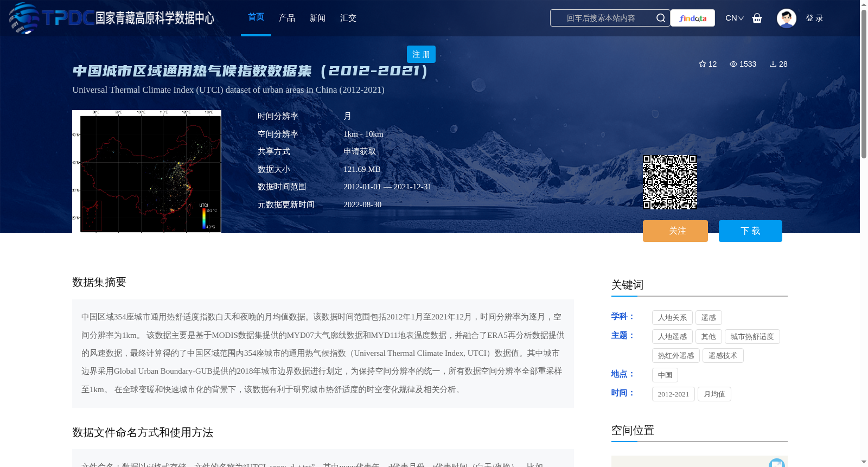Open the UTCI China map thumbnail
The height and width of the screenshot is (467, 868).
pyautogui.click(x=146, y=171)
